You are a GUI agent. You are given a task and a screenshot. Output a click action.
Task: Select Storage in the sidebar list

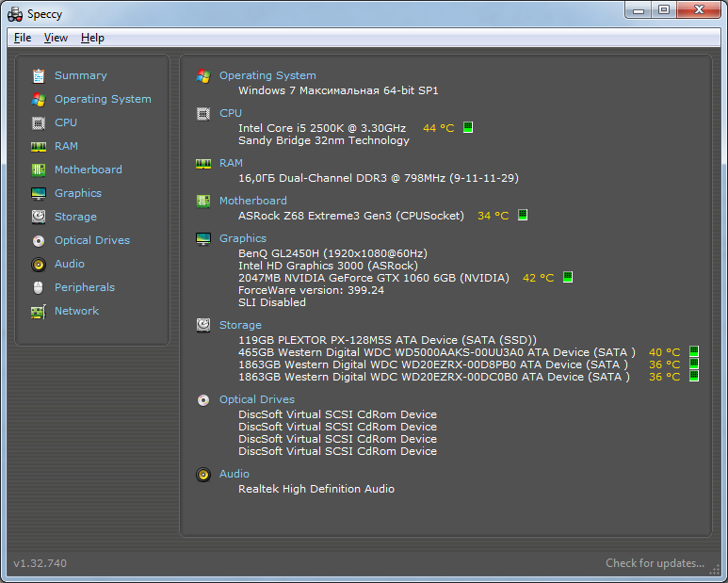coord(75,217)
